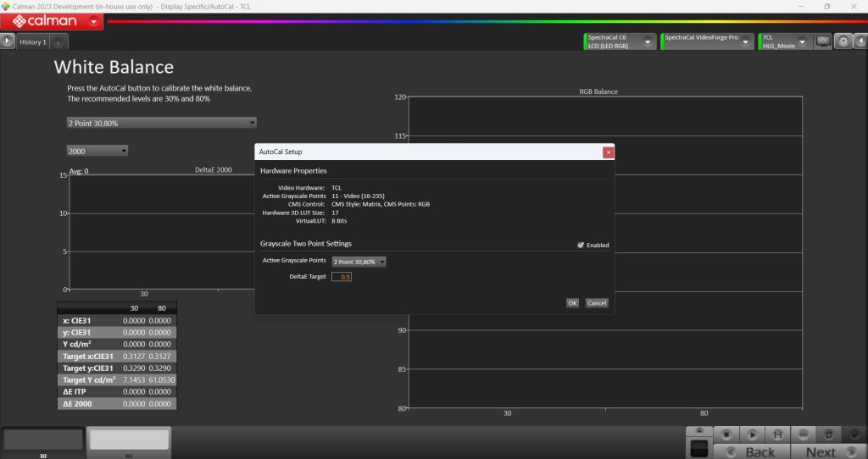Expand the Calman menu dropdown arrow
This screenshot has width=868, height=459.
coord(93,22)
